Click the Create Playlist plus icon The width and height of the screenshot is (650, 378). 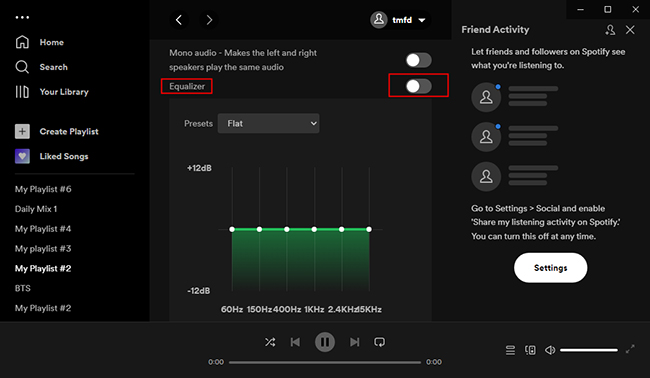coord(22,131)
